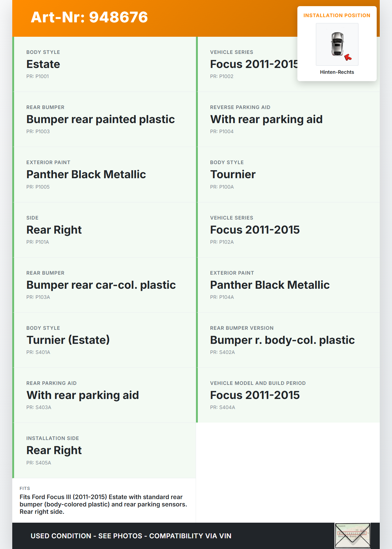392x549 pixels.
Task: Click the PR: S403A parking aid code
Action: 39,407
